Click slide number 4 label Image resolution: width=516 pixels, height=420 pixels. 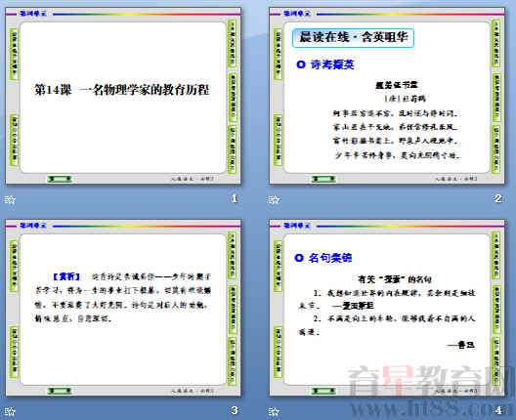coord(498,410)
